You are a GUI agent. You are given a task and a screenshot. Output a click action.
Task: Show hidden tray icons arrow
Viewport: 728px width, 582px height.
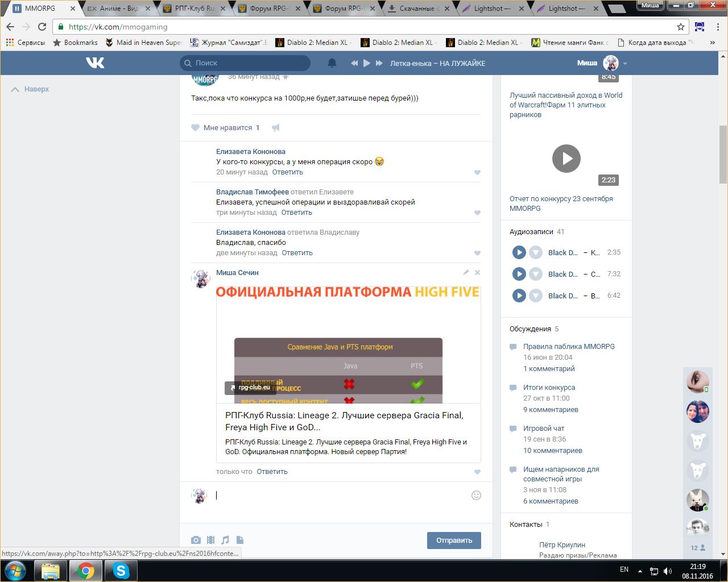[x=640, y=571]
